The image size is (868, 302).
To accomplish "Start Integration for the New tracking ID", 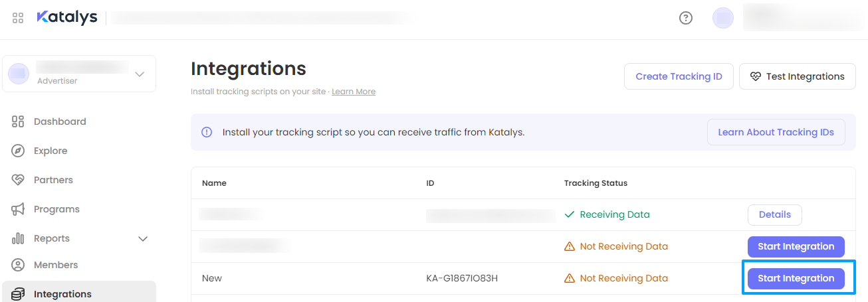I will point(796,278).
